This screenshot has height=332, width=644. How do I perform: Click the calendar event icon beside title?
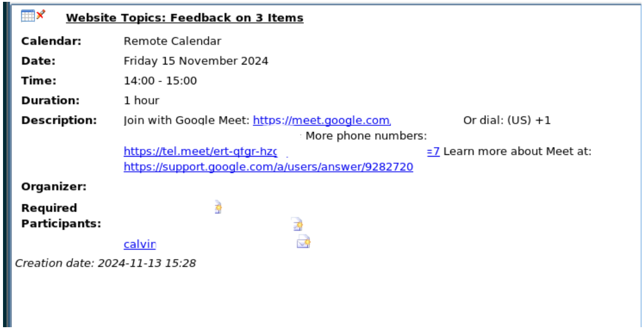click(28, 16)
